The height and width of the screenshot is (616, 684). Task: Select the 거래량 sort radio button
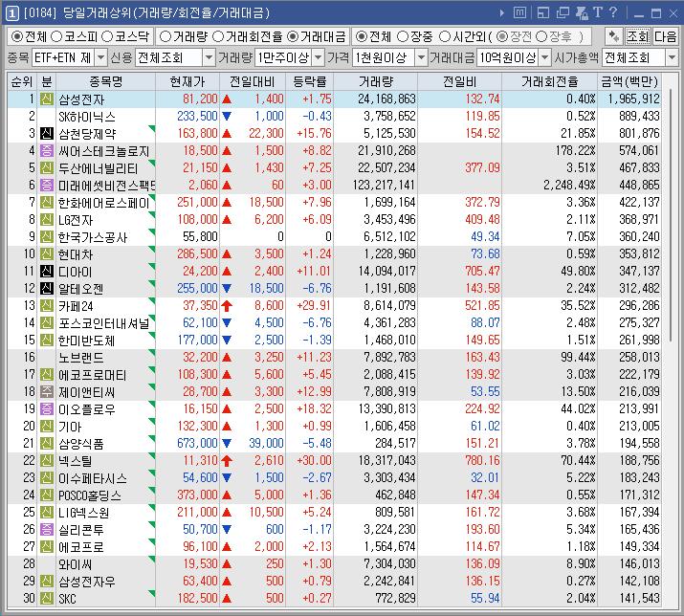coord(165,36)
